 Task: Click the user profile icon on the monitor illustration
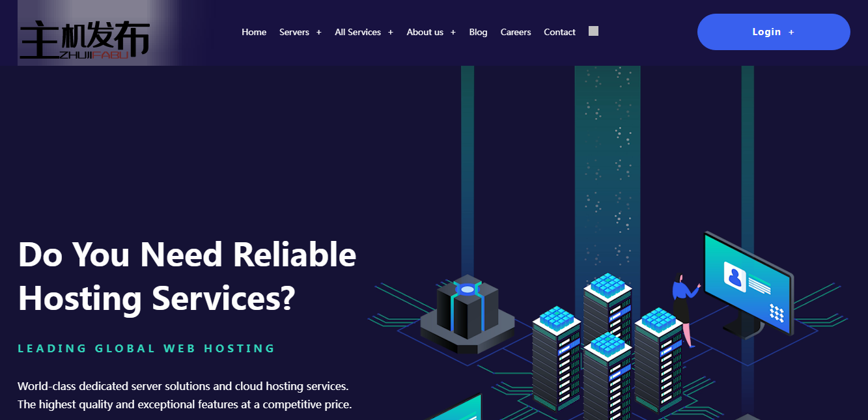(735, 276)
